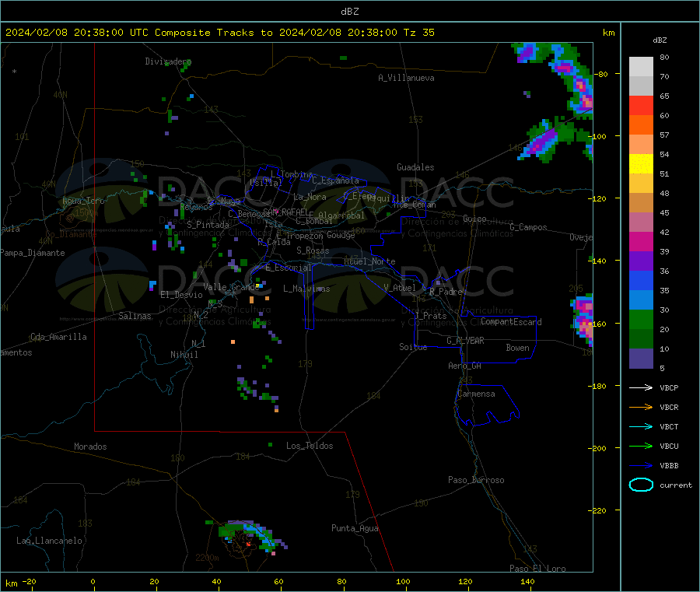Viewport: 700px width, 592px height.
Task: Click the white VBCP arrow in legend
Action: click(641, 387)
